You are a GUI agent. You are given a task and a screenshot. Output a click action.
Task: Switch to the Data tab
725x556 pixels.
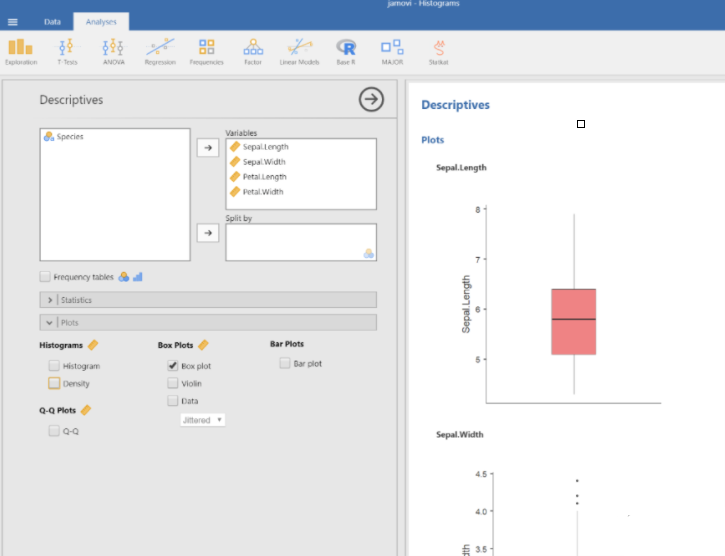52,21
